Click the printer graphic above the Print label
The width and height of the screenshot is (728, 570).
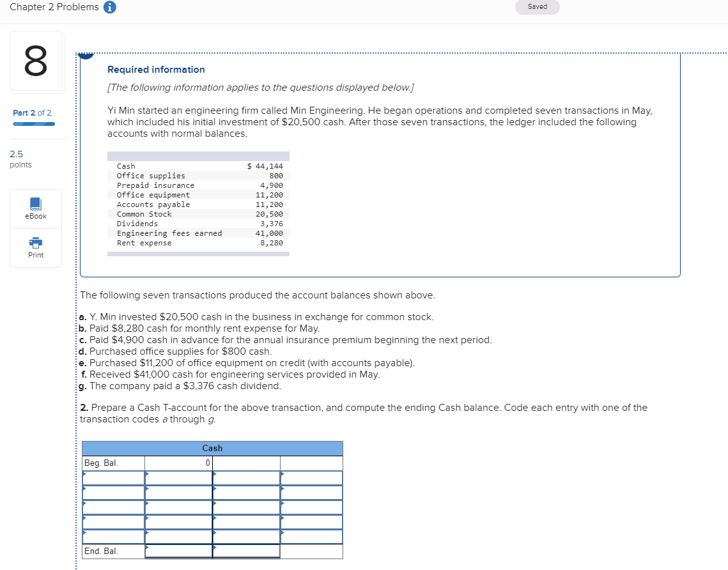click(x=35, y=243)
